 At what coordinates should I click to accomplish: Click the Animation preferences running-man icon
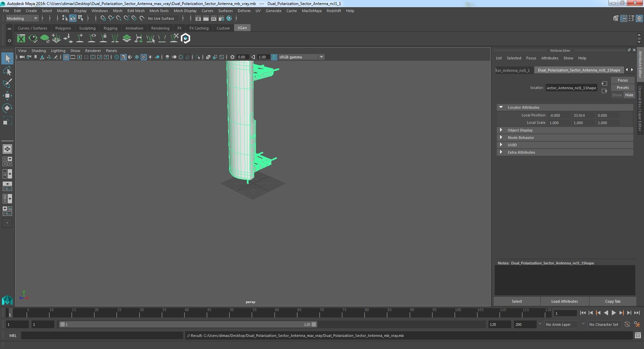pos(637,325)
